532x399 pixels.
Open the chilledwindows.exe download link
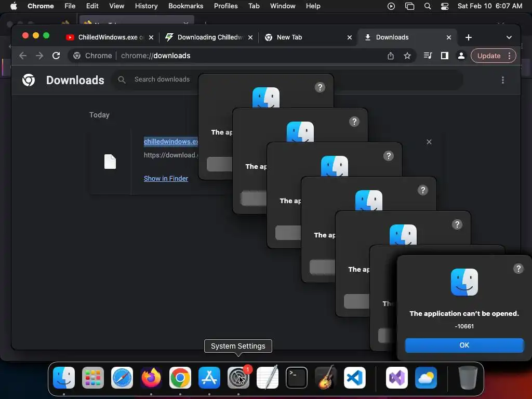pos(170,141)
